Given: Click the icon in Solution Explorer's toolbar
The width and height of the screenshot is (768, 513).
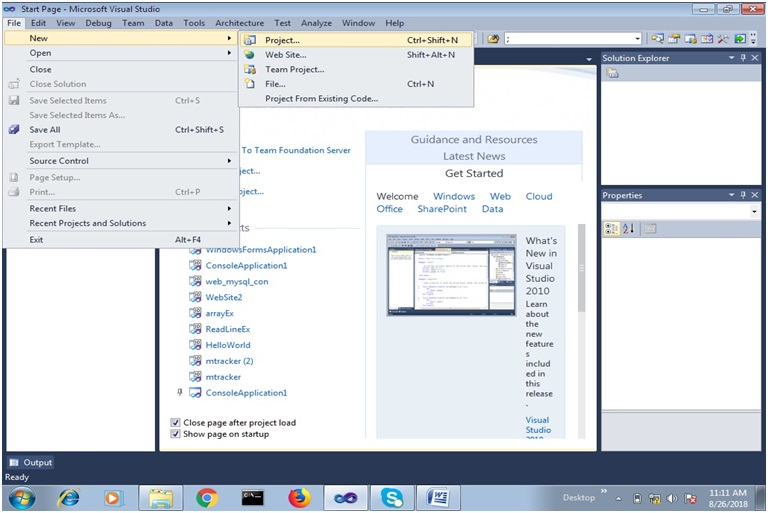Looking at the screenshot, I should [x=612, y=73].
